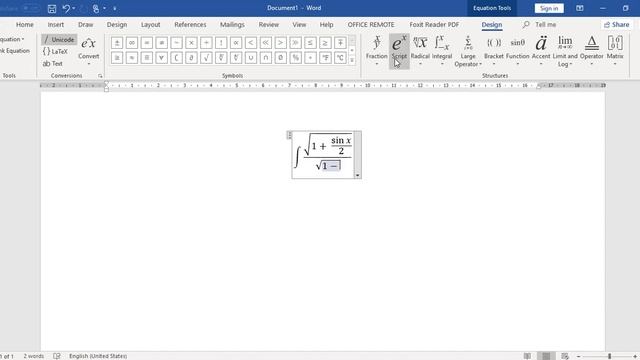Open the Convert equation dropdown

[x=89, y=51]
